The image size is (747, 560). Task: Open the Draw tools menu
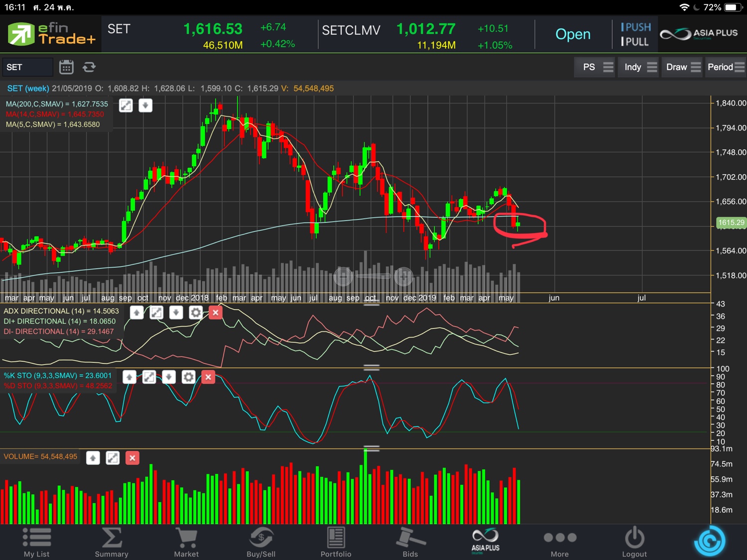(683, 67)
